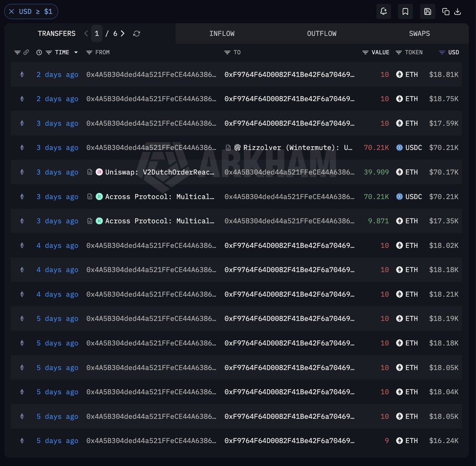Open the VALUE column filter
476x466 pixels.
[365, 52]
